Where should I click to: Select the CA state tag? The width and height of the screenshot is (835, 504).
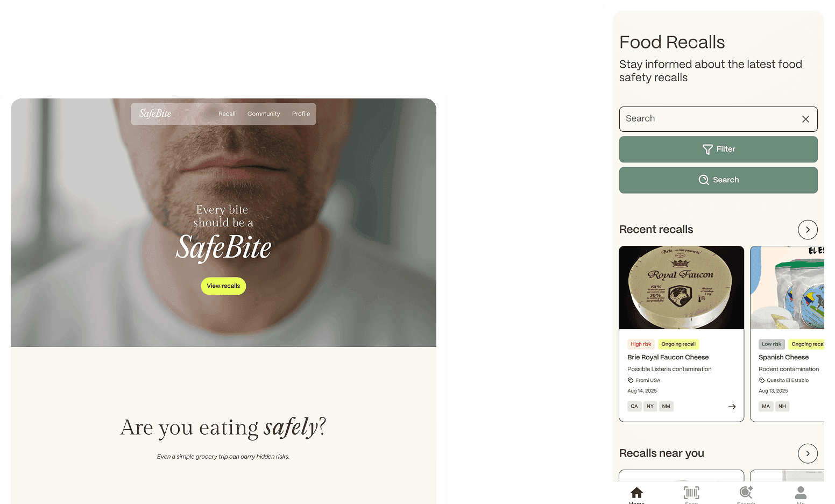pos(634,407)
